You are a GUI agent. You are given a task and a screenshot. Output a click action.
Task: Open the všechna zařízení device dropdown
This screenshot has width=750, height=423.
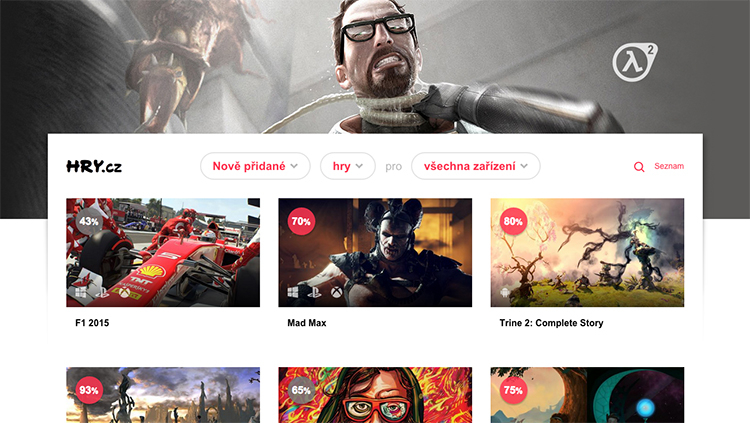pyautogui.click(x=476, y=166)
